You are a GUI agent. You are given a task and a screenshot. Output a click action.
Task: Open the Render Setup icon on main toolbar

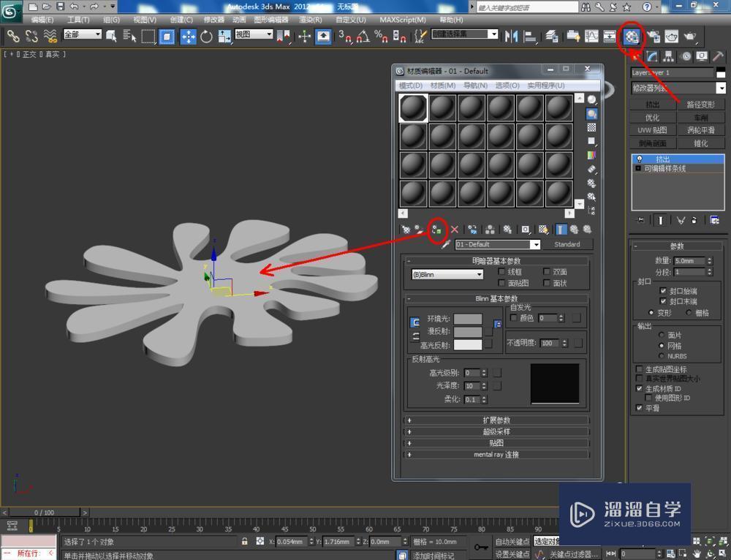click(654, 36)
